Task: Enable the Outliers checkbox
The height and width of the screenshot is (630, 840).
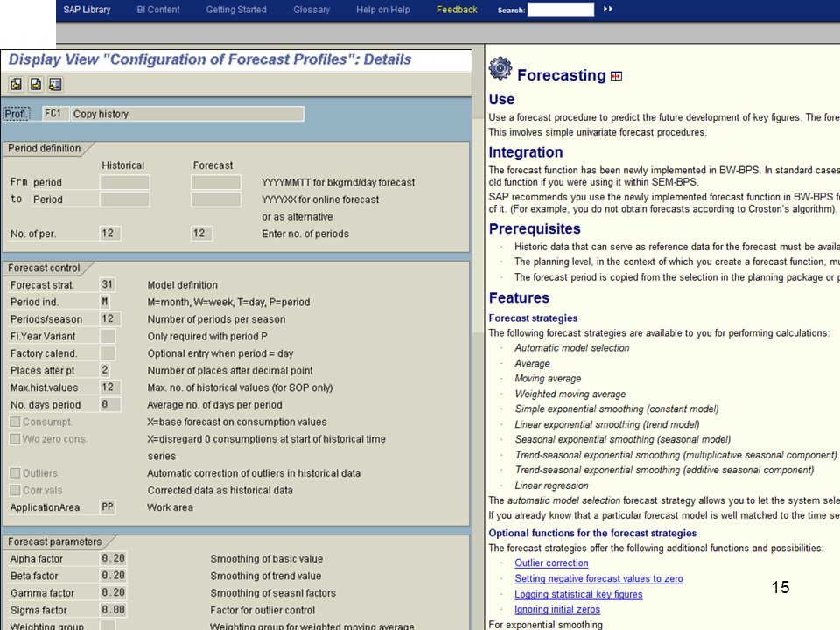Action: [x=15, y=473]
